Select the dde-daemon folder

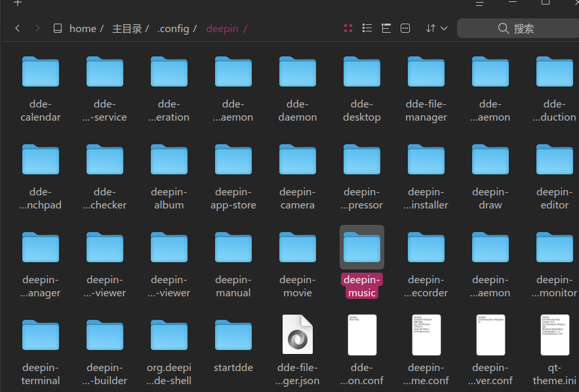click(x=298, y=89)
